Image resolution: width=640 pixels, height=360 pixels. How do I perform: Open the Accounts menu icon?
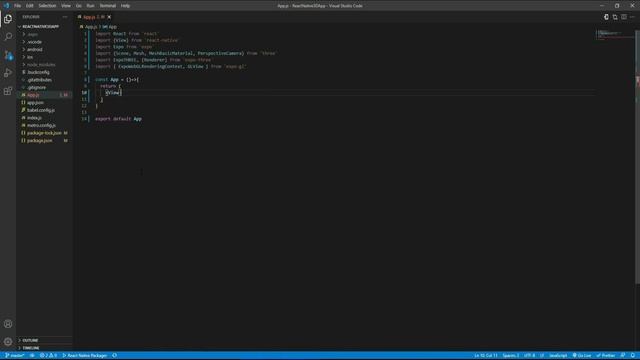click(x=8, y=324)
